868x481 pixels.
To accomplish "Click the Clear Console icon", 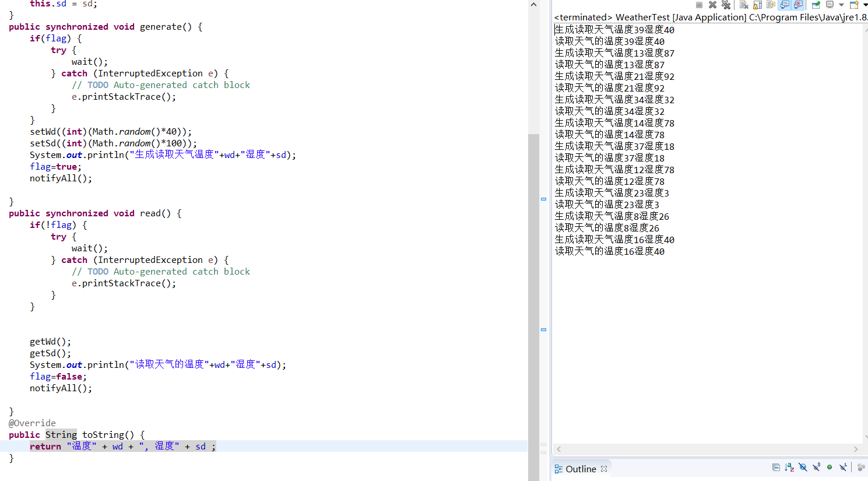I will click(744, 5).
